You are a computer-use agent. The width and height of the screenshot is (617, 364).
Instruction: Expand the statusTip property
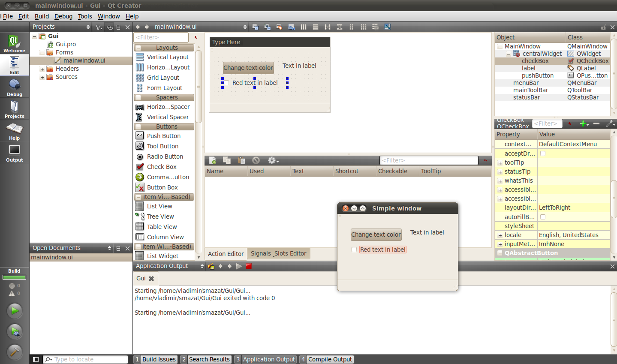click(500, 172)
